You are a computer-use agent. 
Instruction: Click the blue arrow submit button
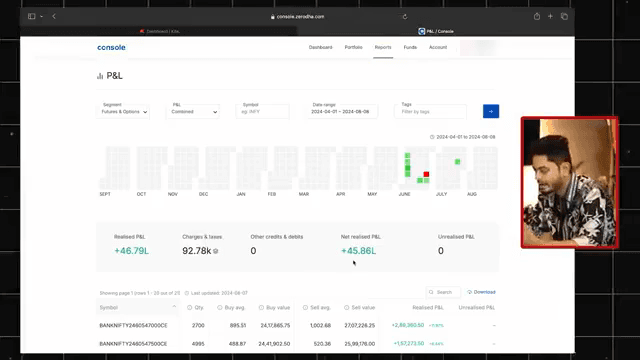click(491, 111)
